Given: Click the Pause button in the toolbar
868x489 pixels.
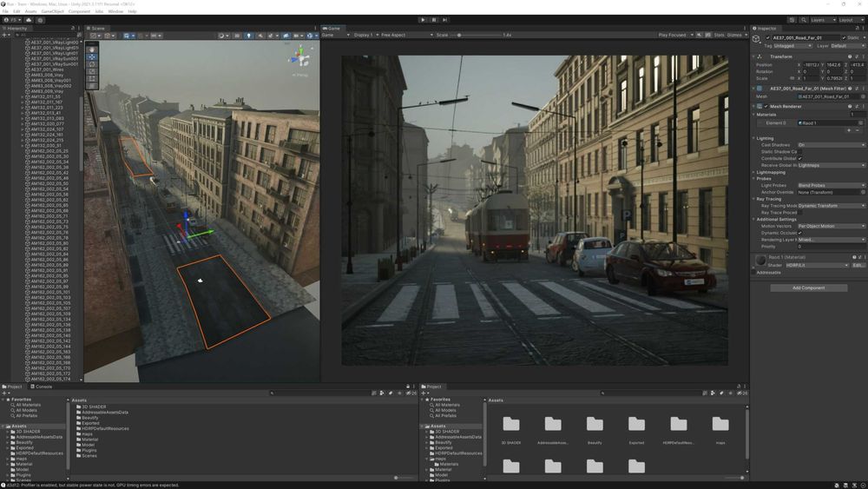Looking at the screenshot, I should tap(434, 19).
